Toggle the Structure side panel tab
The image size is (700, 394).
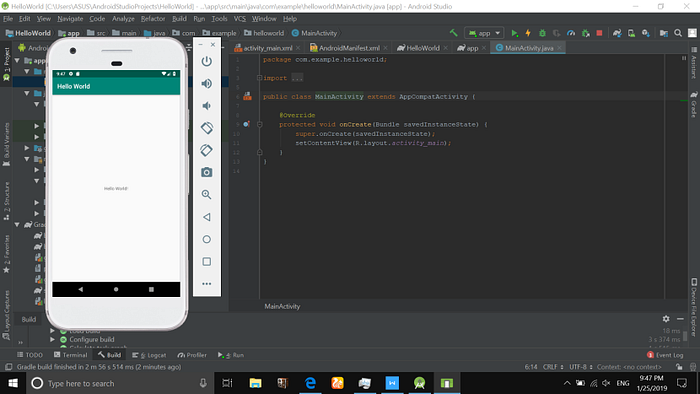(6, 201)
